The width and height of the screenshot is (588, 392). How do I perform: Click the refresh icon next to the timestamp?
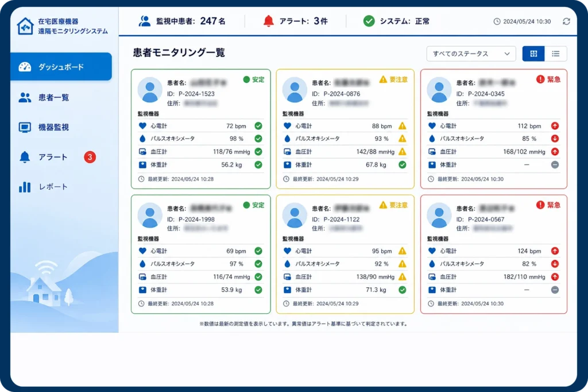coord(566,21)
